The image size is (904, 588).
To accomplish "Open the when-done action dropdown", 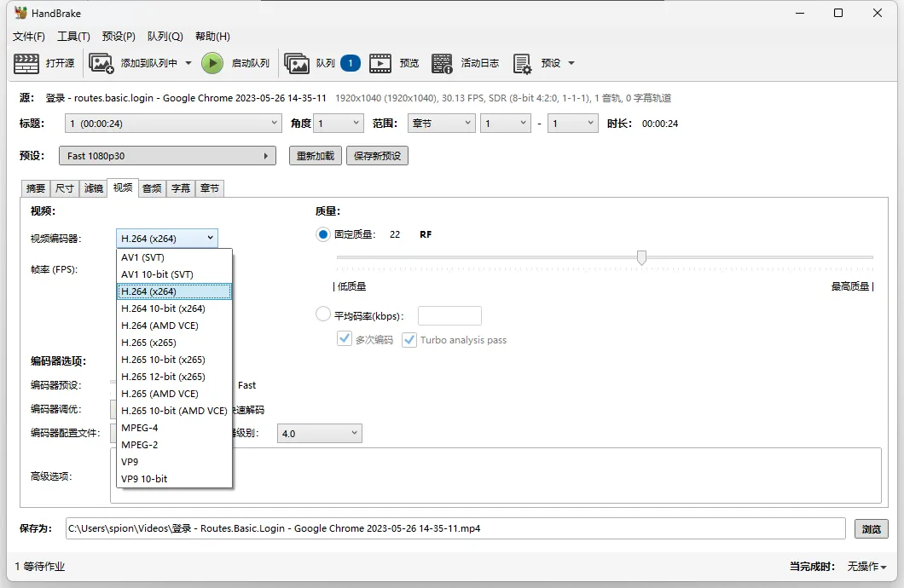I will pos(866,567).
